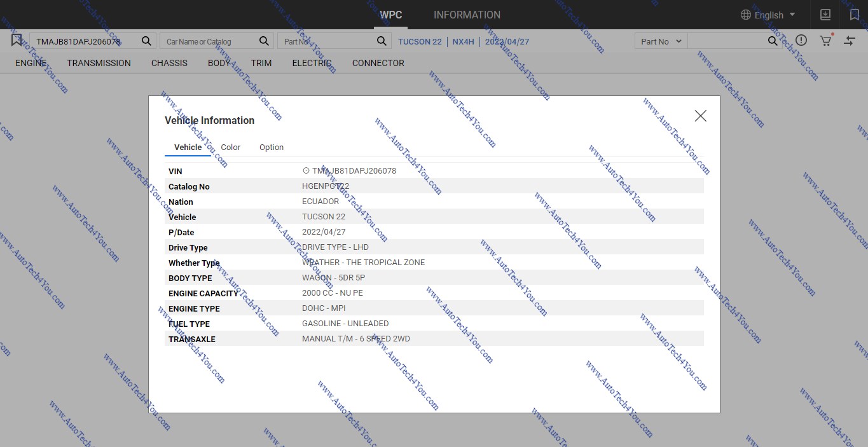Go to the INFORMATION section

click(x=467, y=14)
